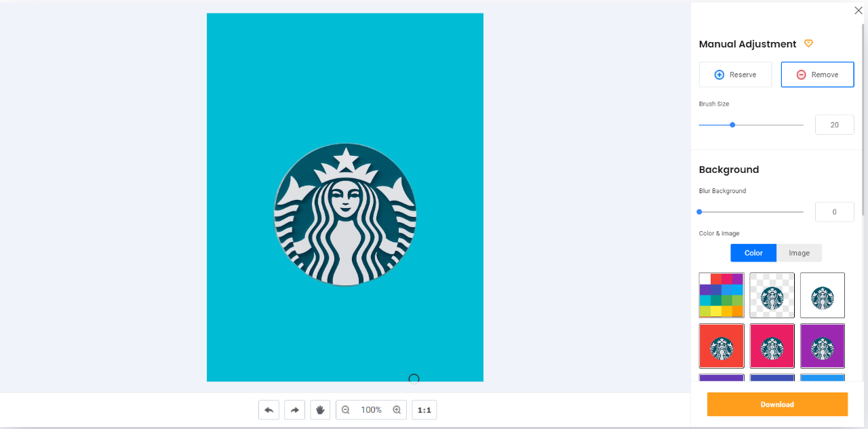Choose the purple background thumbnail
Screen dimensions: 868x429
pyautogui.click(x=823, y=346)
